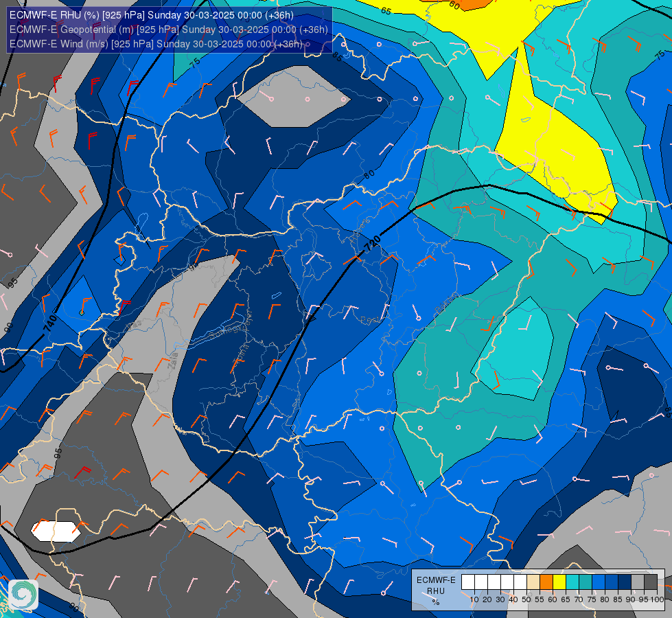Select the ECMWF-E Geopotential (m) title line
The width and height of the screenshot is (672, 618).
(168, 30)
